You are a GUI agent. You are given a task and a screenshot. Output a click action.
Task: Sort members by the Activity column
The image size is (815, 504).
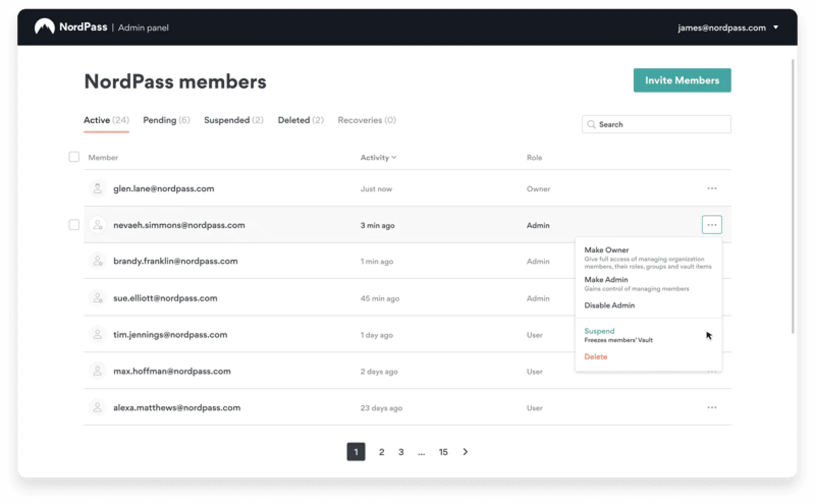(x=378, y=158)
